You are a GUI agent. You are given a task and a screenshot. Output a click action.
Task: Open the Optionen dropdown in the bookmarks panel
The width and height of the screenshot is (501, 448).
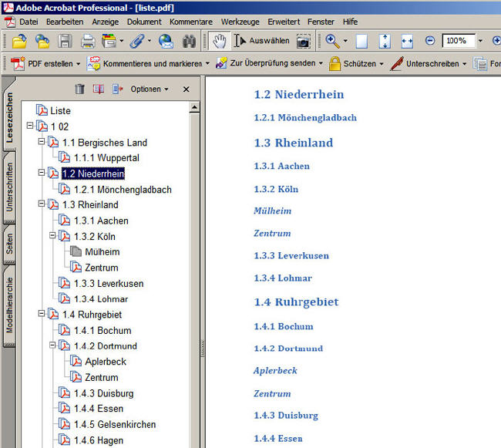click(149, 89)
